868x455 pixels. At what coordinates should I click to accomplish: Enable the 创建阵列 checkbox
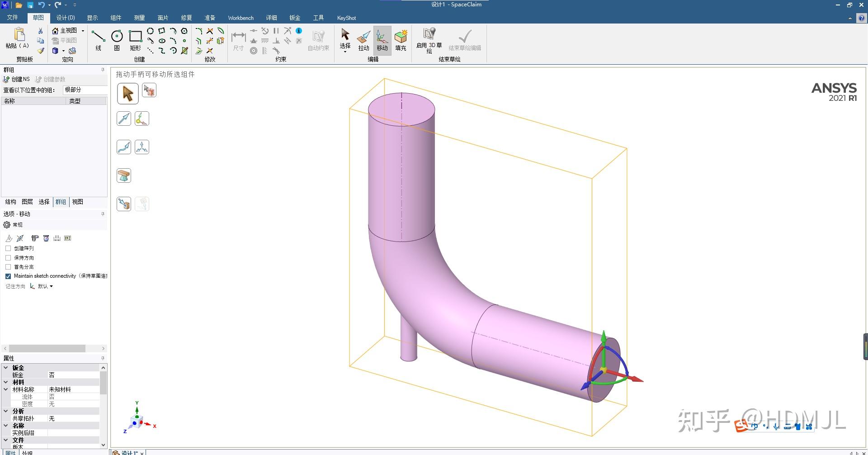click(x=8, y=248)
